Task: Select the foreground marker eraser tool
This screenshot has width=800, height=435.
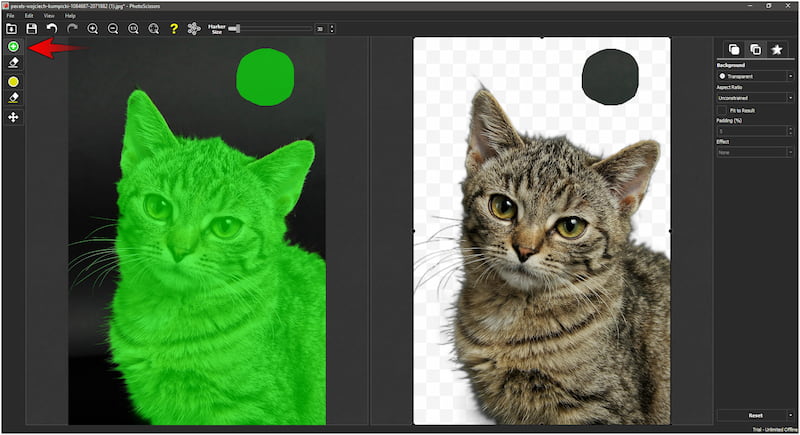Action: coord(13,62)
